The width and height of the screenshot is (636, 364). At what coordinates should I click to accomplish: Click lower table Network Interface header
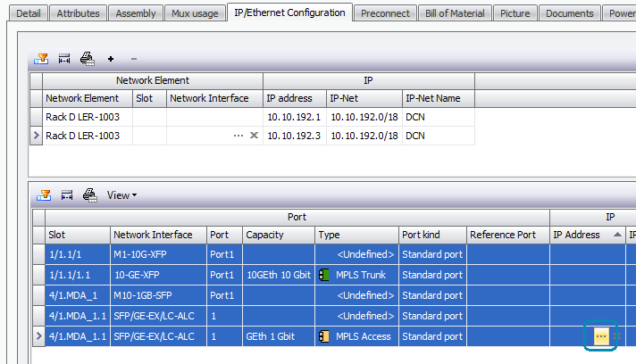(159, 235)
